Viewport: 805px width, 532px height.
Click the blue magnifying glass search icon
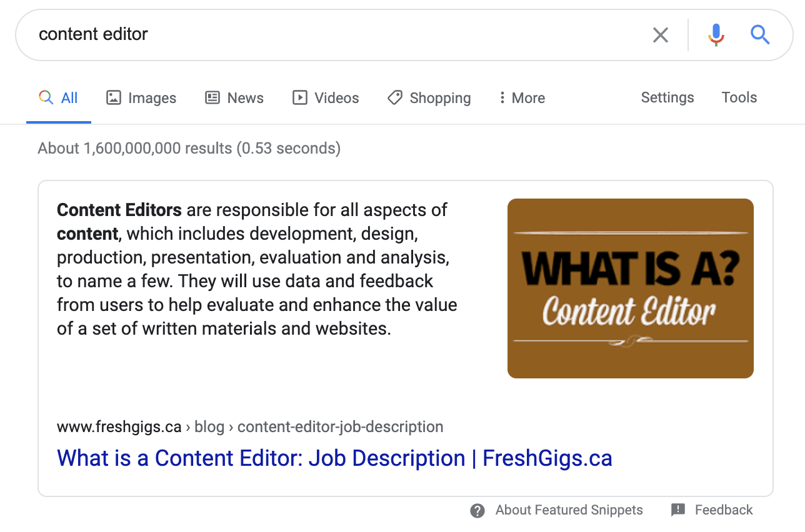pos(760,35)
